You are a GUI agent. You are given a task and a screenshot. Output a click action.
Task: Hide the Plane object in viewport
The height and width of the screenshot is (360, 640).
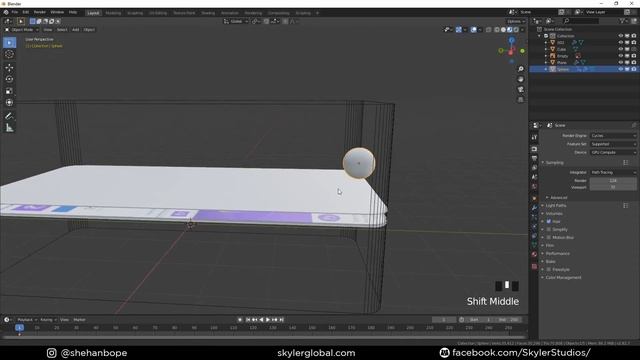click(x=621, y=62)
